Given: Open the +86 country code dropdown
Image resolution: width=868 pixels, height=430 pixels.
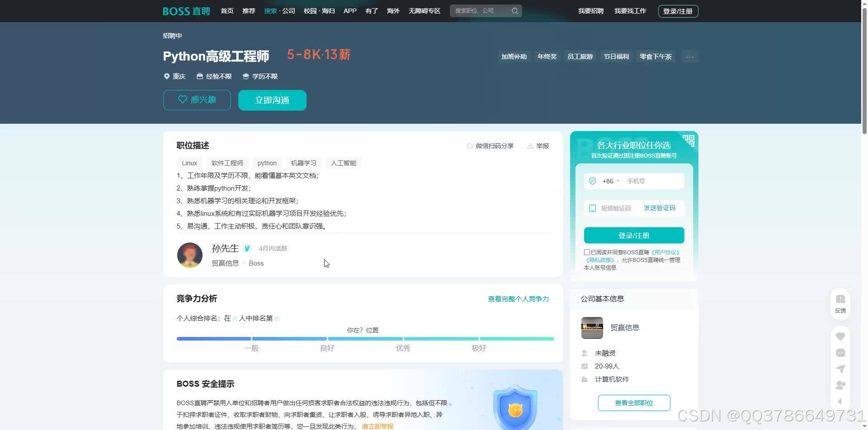Looking at the screenshot, I should pyautogui.click(x=611, y=181).
